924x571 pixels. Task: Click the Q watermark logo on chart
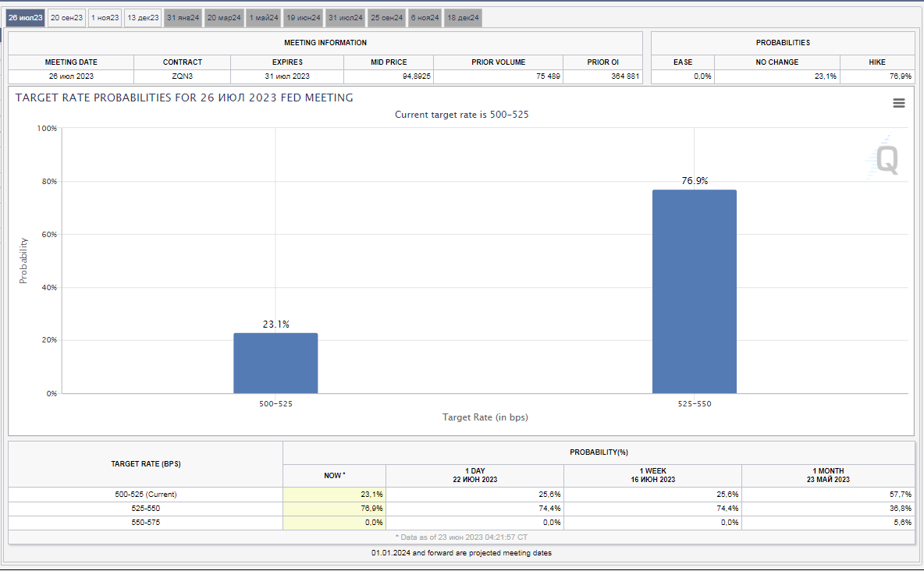click(x=886, y=160)
